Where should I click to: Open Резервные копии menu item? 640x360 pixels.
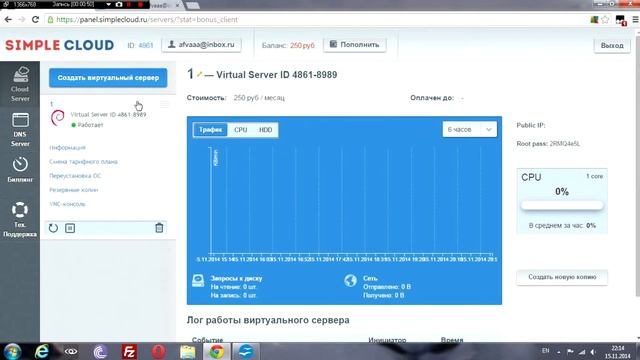[73, 190]
